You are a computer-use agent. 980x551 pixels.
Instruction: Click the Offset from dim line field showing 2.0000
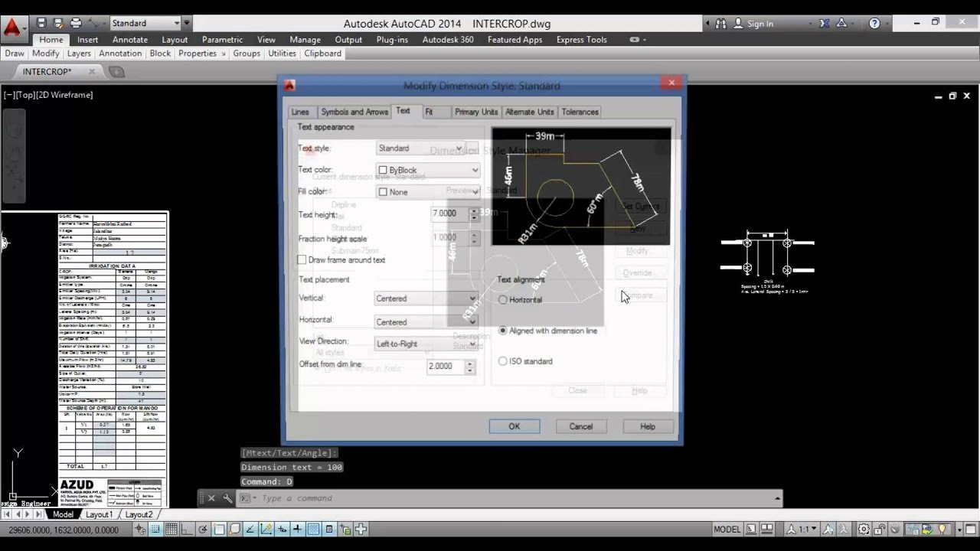coord(446,367)
